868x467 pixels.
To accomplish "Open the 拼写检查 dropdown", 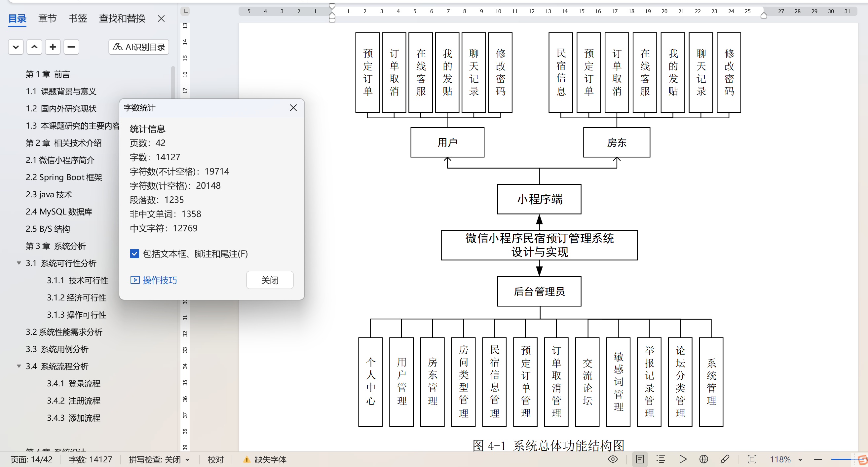I will pyautogui.click(x=187, y=460).
